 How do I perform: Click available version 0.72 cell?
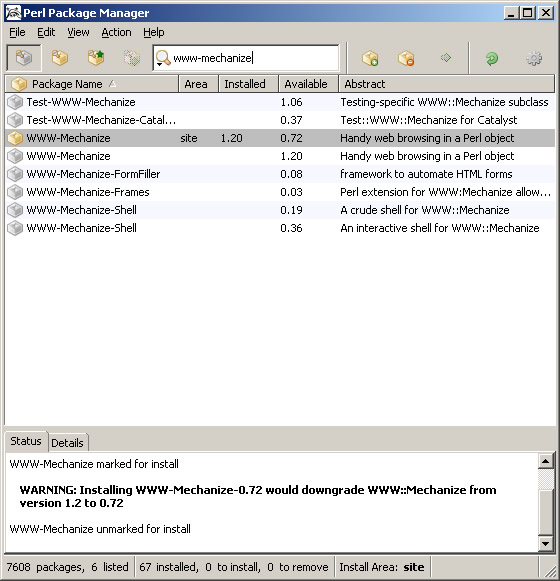click(291, 138)
